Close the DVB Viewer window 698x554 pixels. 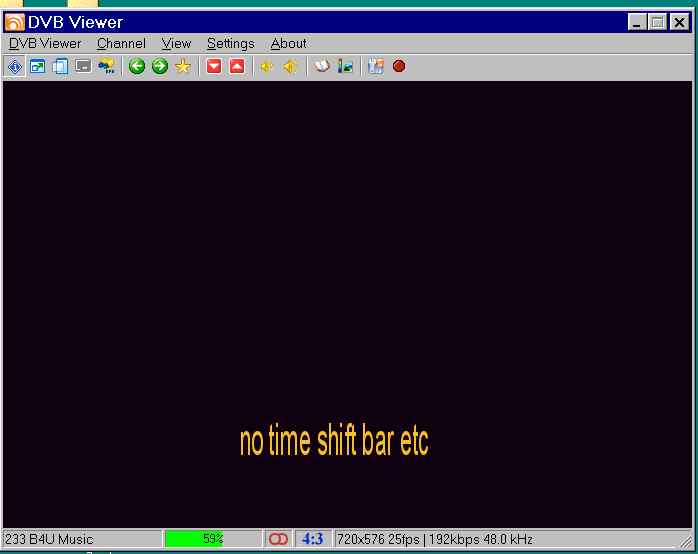(679, 22)
